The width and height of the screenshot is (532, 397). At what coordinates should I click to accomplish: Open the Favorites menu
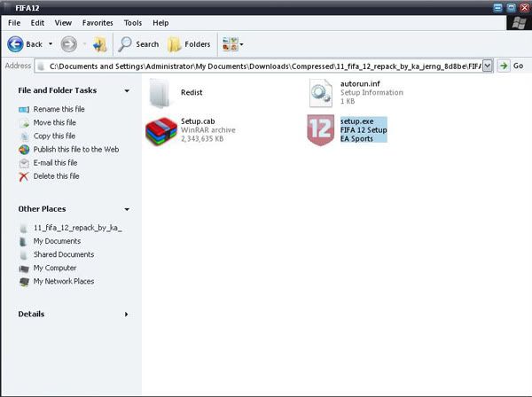[x=98, y=23]
